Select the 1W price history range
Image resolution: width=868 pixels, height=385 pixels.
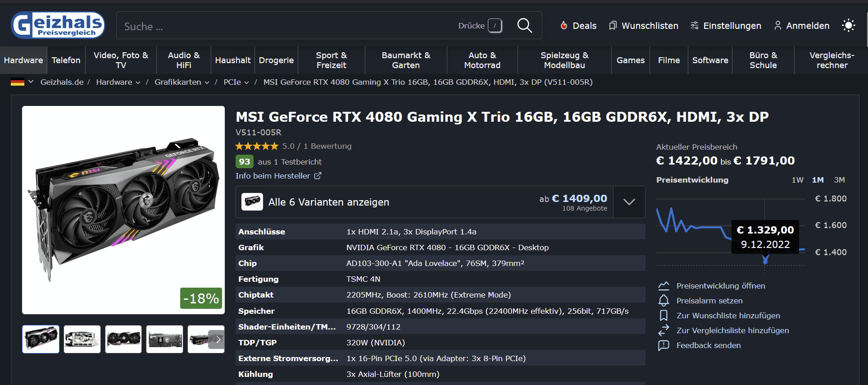click(797, 180)
